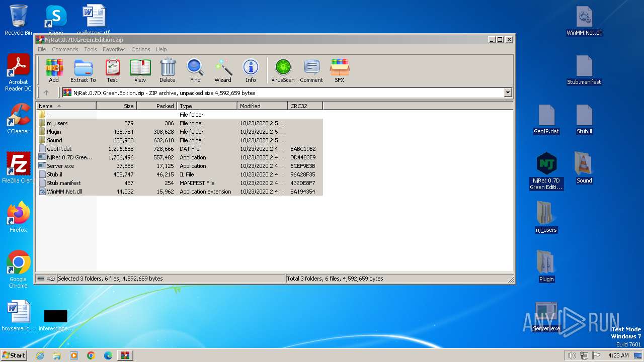Click the Add toolbar icon in WinRAR
Viewport: 644px width, 362px height.
[54, 71]
